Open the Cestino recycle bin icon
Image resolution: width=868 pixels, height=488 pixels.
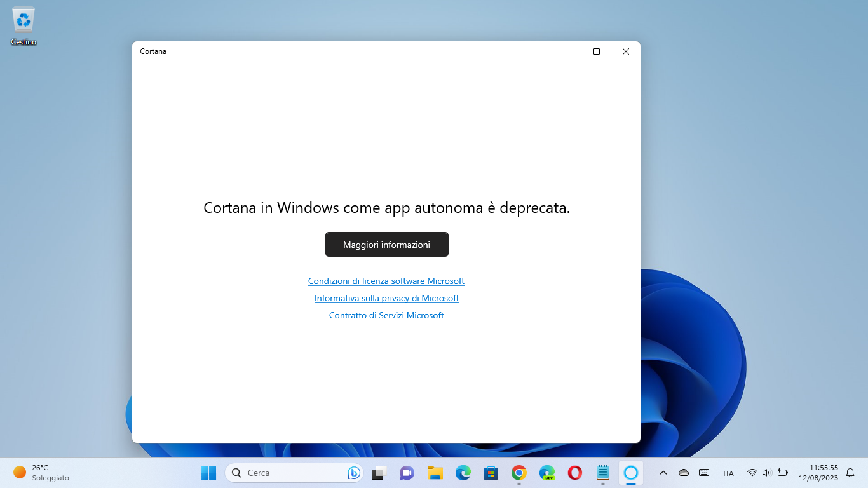coord(24,27)
